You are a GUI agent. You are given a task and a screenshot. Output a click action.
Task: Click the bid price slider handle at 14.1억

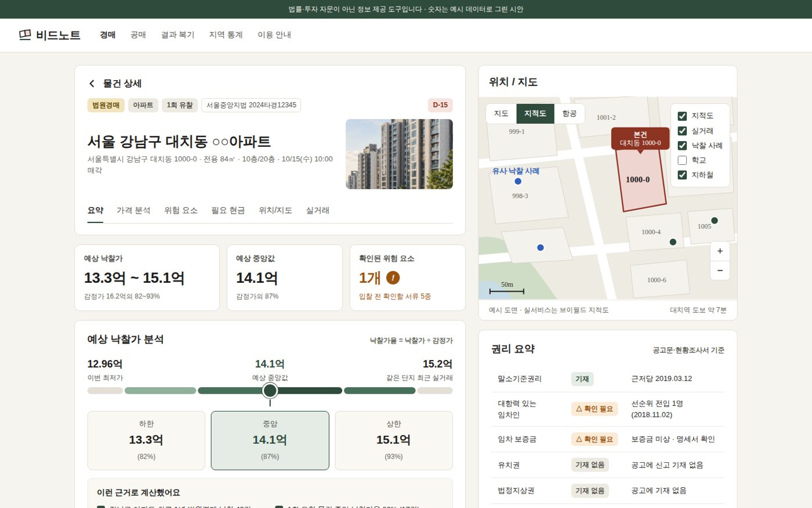tap(270, 391)
